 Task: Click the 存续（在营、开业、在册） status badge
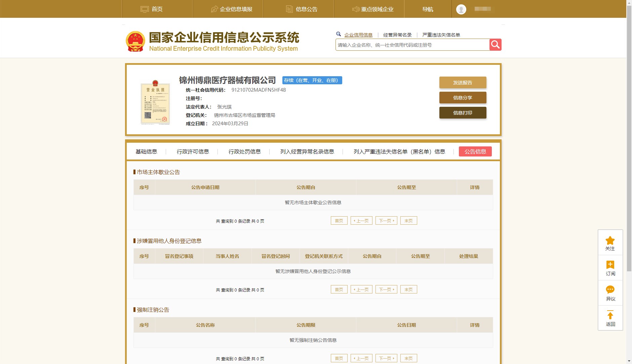312,80
